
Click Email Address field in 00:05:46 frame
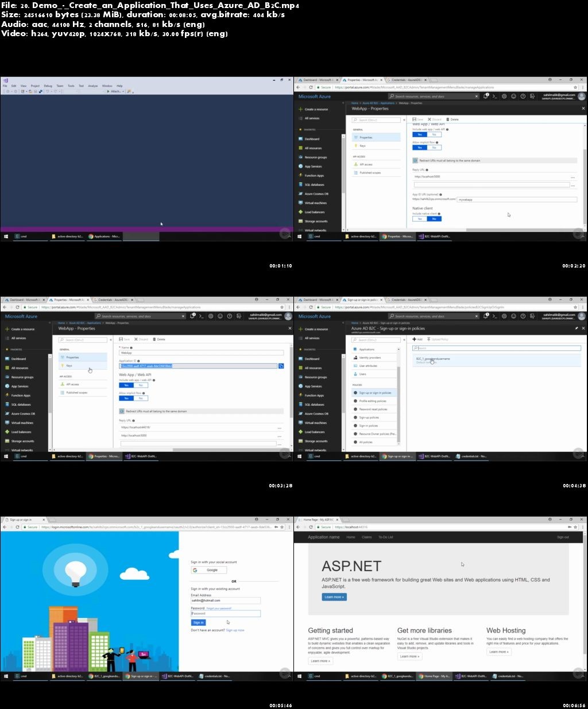[226, 600]
